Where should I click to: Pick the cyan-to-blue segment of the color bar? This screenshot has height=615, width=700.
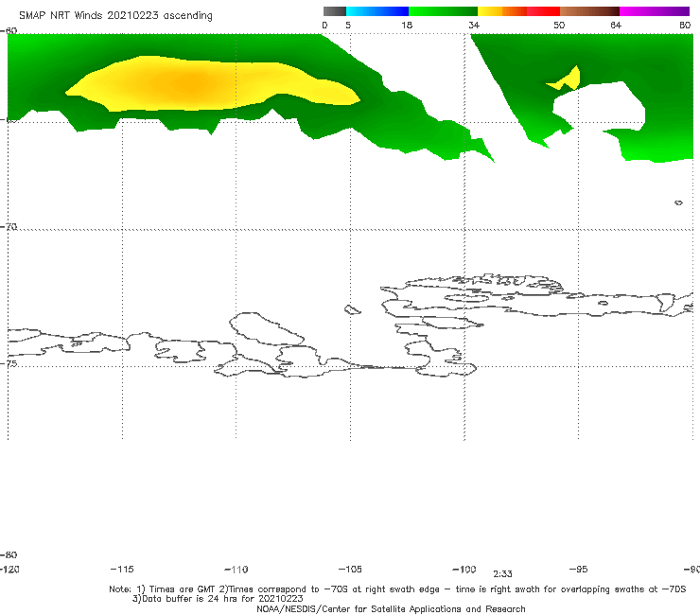[x=377, y=11]
